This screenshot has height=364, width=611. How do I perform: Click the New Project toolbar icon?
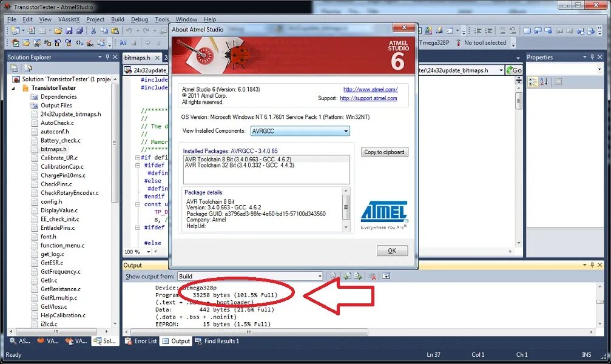(15, 30)
